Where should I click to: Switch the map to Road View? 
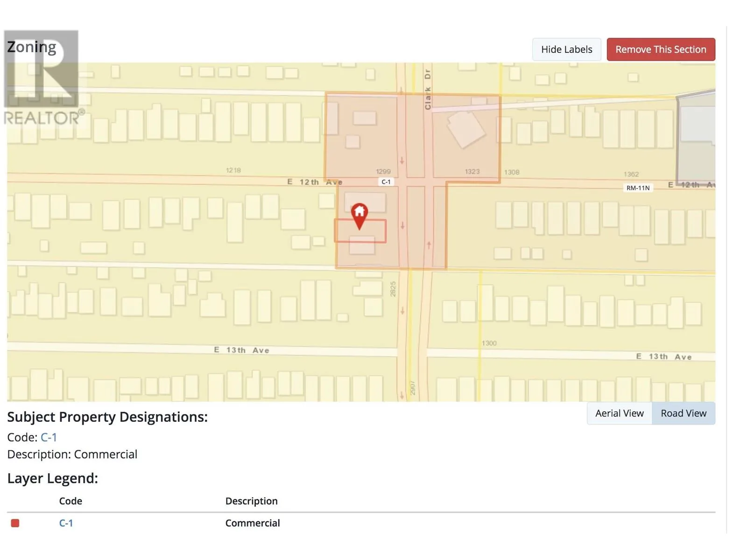click(683, 413)
